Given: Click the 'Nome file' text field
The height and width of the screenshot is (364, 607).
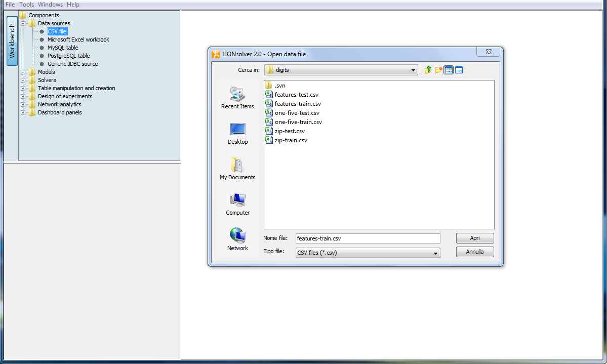Looking at the screenshot, I should [x=367, y=238].
